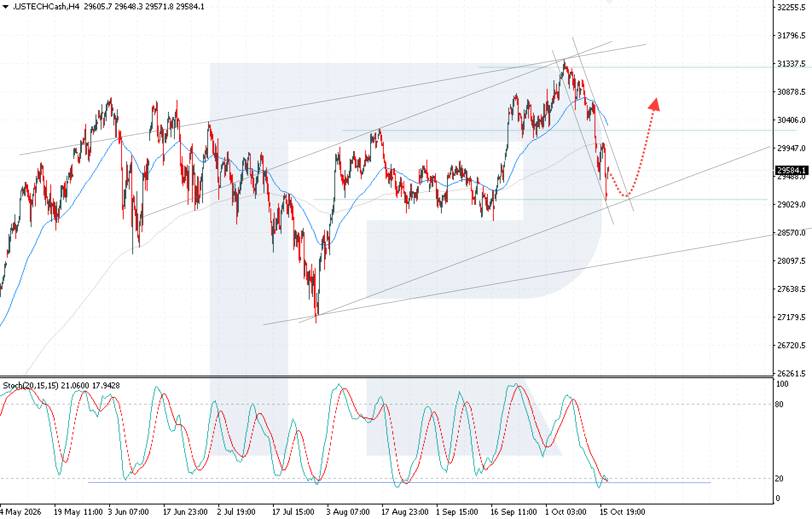Click the 27179.5 price axis value
Image resolution: width=812 pixels, height=519 pixels.
tap(792, 317)
